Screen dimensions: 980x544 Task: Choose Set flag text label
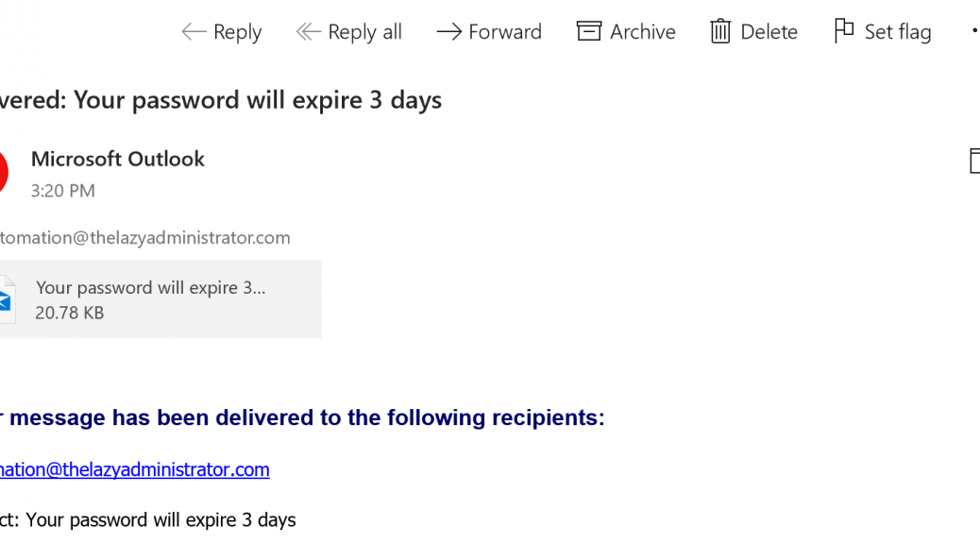click(x=898, y=32)
